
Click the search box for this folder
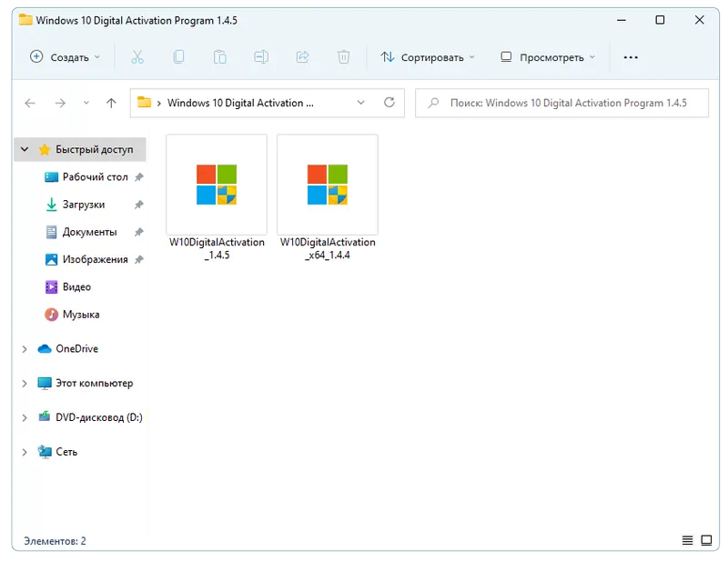click(x=561, y=103)
